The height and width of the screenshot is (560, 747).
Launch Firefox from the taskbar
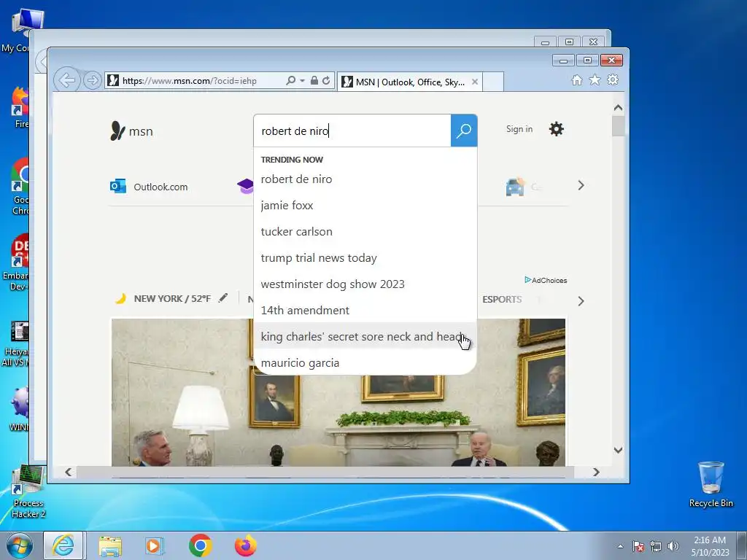point(245,545)
